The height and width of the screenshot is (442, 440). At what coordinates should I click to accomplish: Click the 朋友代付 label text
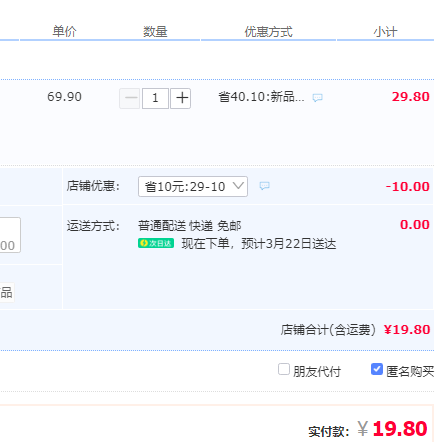(x=317, y=371)
